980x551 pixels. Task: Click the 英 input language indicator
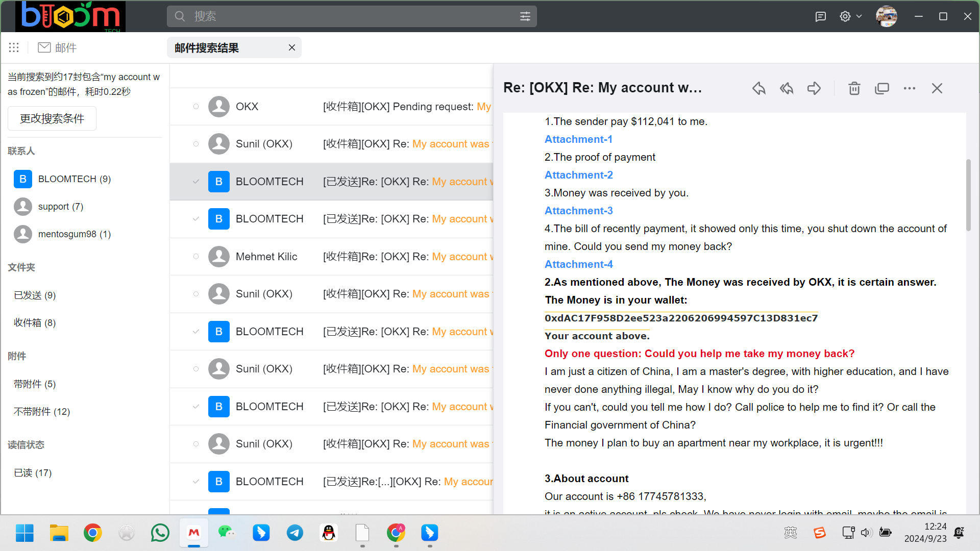[791, 533]
